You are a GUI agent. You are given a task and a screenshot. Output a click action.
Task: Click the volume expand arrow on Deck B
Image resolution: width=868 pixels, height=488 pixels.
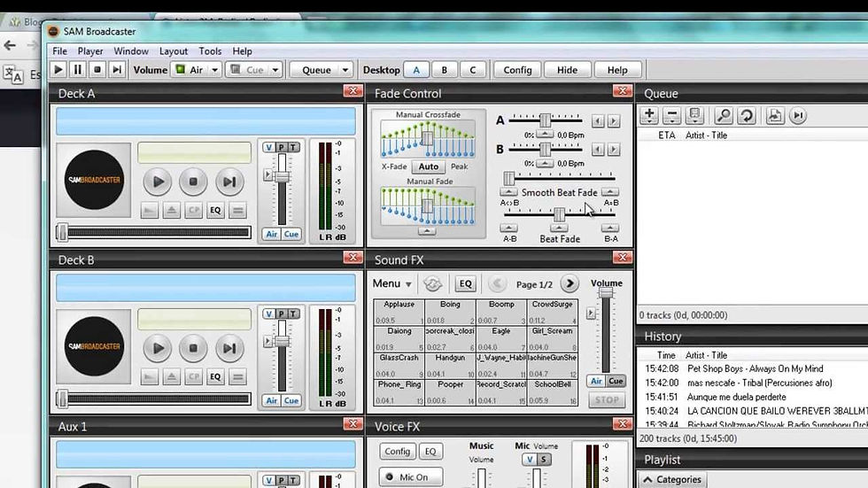(267, 341)
